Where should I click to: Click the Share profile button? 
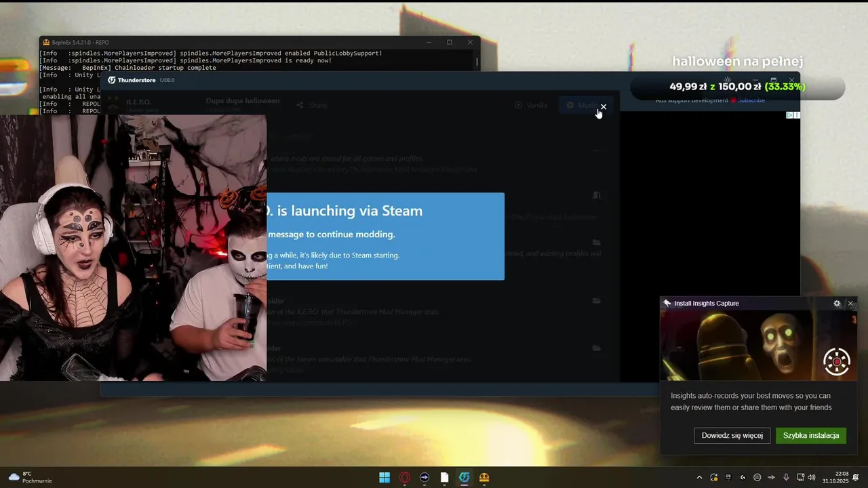point(312,105)
